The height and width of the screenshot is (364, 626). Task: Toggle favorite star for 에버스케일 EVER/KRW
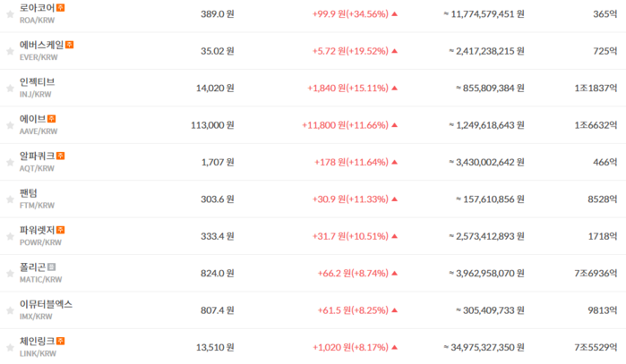point(10,52)
